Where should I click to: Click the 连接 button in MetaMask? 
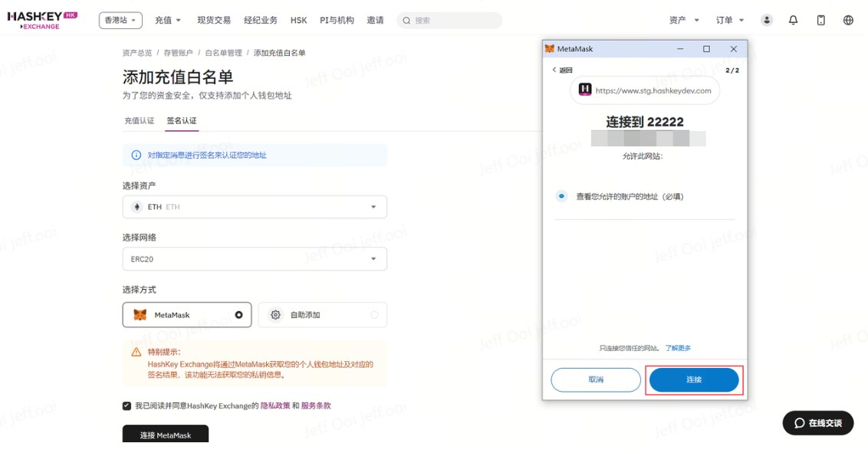694,379
